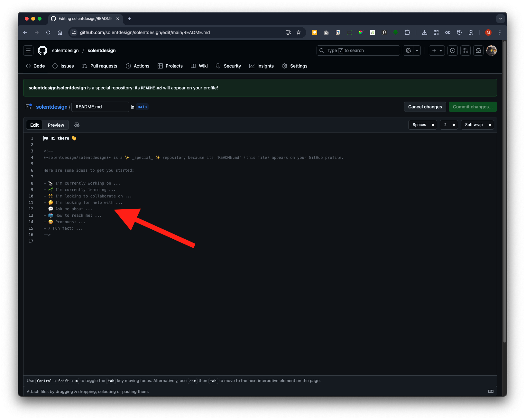Click the Copilot icon beside Preview tab
The image size is (525, 420).
click(x=77, y=125)
